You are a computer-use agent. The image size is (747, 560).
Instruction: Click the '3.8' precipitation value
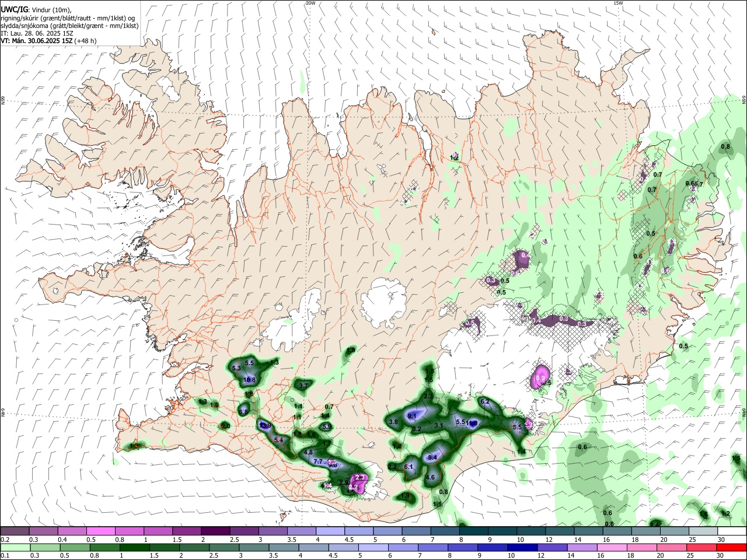click(x=393, y=422)
